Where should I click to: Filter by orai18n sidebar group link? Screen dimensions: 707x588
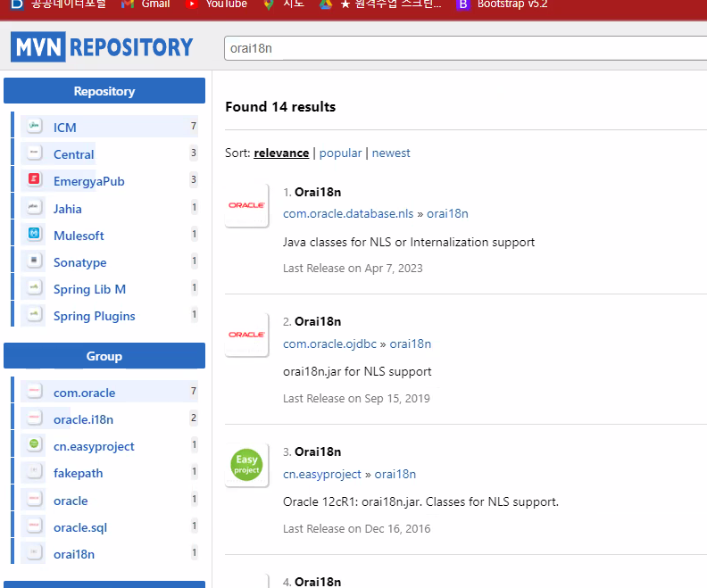74,554
